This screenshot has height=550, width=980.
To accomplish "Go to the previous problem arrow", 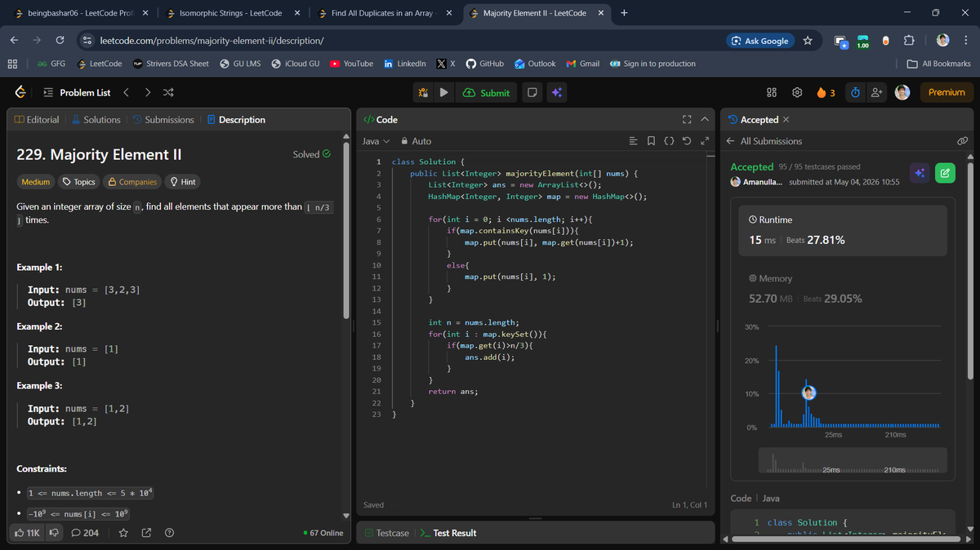I will coord(127,92).
